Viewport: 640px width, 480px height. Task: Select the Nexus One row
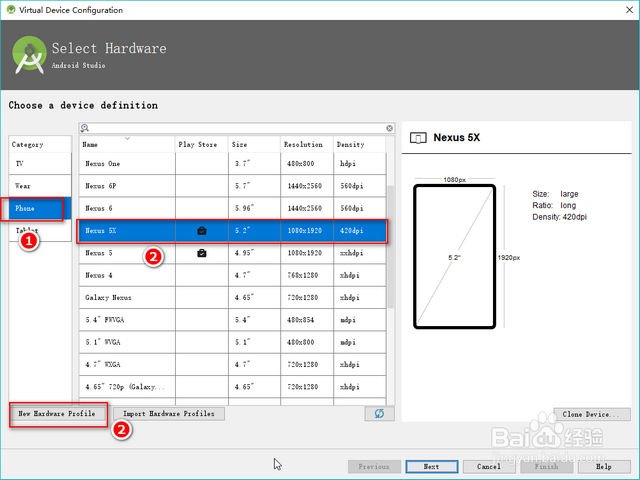click(232, 164)
